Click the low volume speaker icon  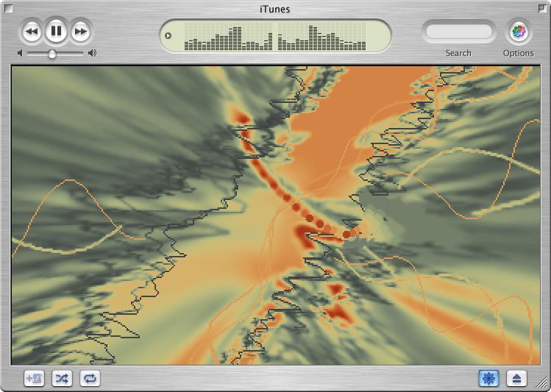(20, 53)
